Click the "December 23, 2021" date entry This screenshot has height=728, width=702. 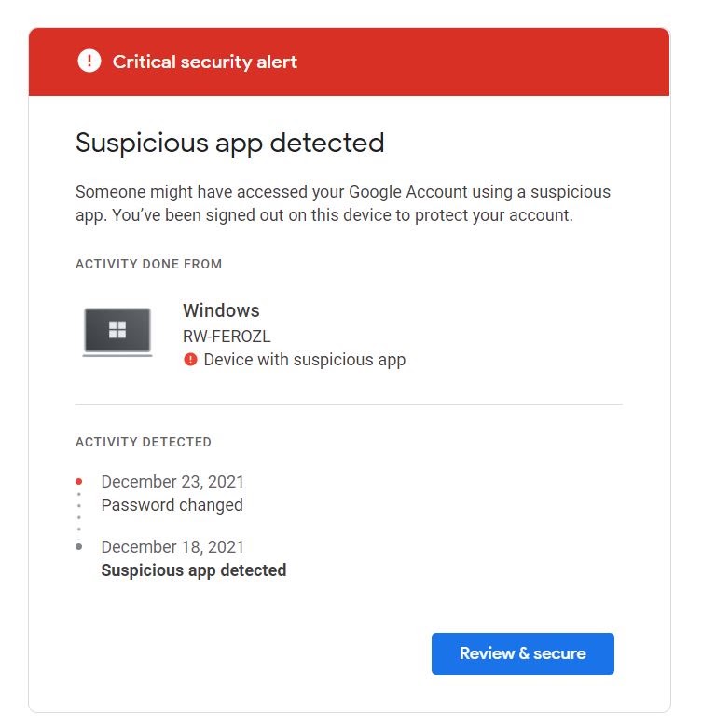172,482
